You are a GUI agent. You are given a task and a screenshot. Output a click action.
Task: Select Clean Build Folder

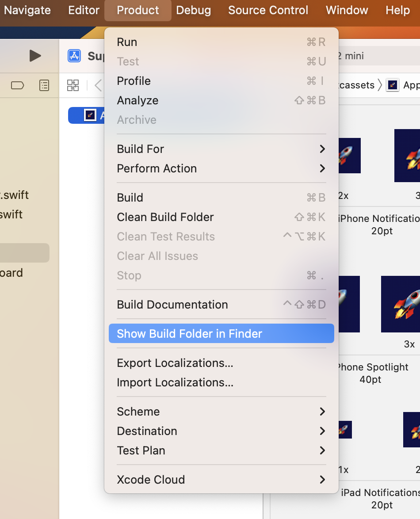pyautogui.click(x=221, y=217)
